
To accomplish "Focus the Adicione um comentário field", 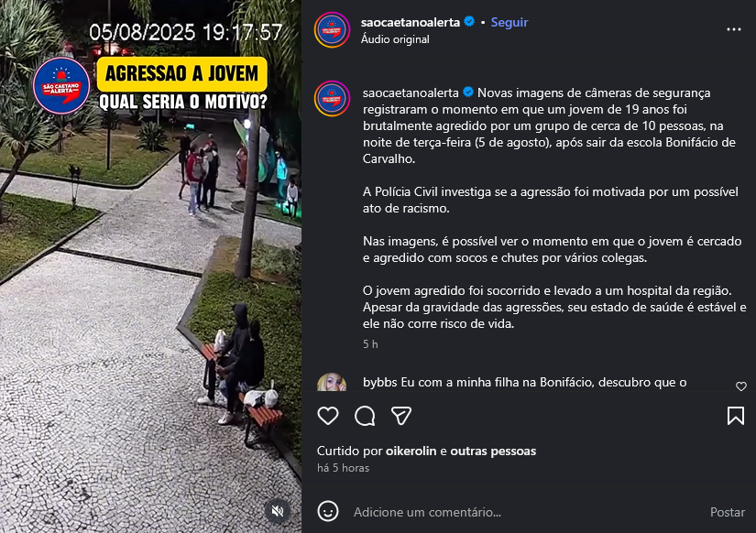I will point(526,512).
